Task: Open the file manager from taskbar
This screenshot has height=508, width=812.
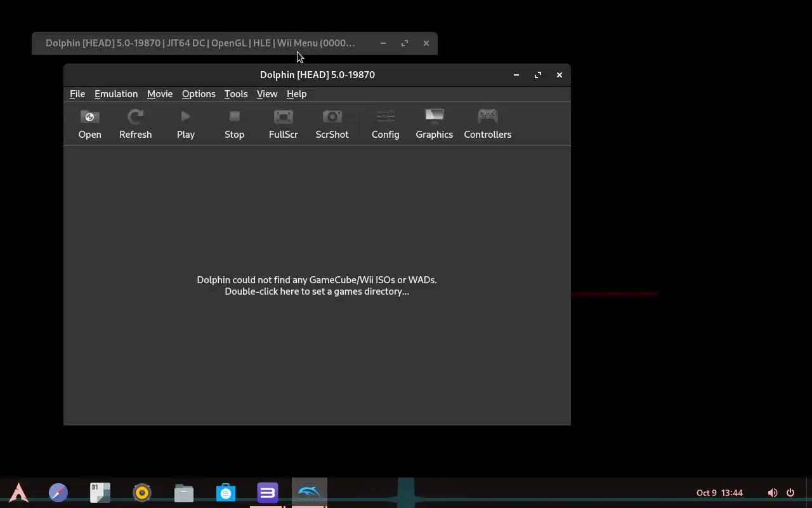Action: pos(184,493)
